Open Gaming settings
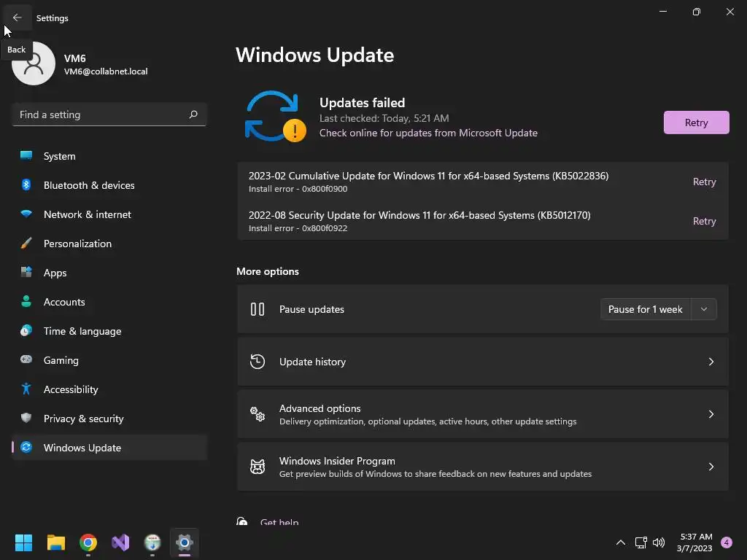This screenshot has height=560, width=747. (x=109, y=360)
